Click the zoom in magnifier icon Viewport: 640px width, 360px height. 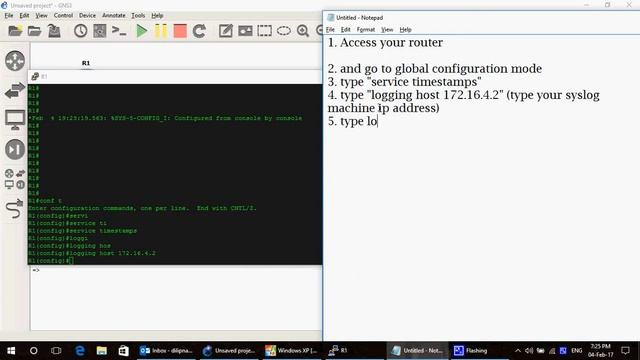click(x=303, y=31)
